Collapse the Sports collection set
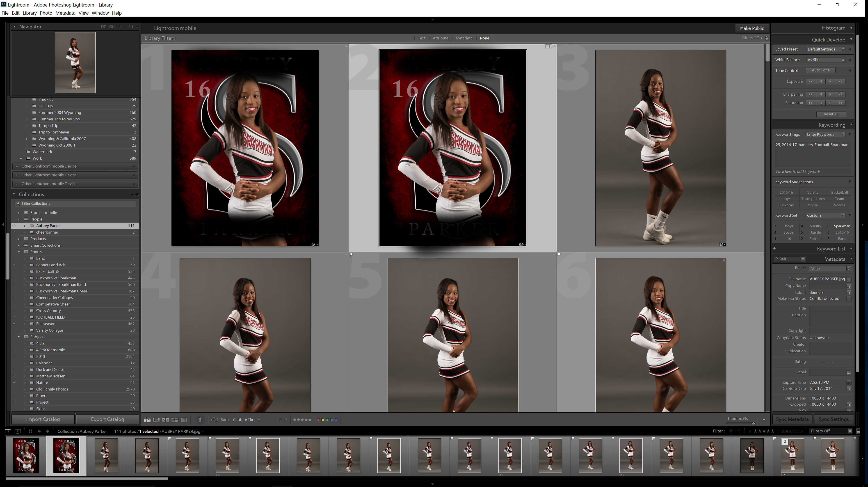 [x=19, y=252]
